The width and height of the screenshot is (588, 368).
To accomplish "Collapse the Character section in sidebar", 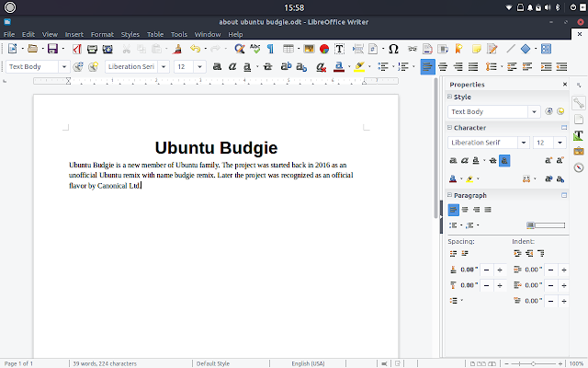I will pos(449,128).
